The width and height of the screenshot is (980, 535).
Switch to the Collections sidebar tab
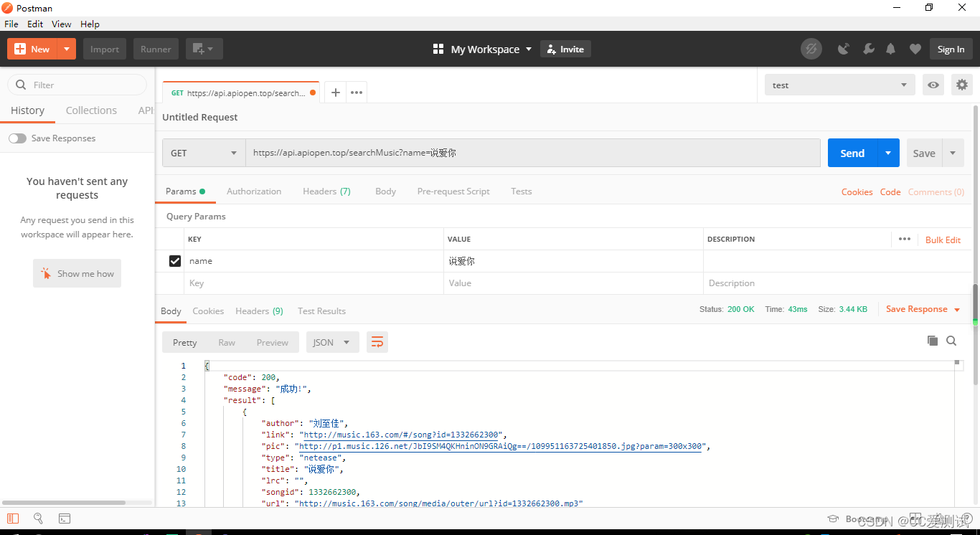[91, 110]
